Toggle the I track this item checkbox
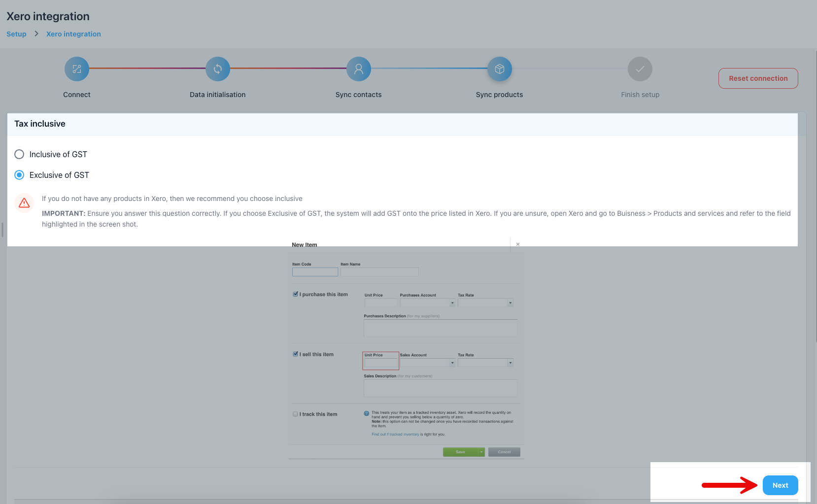The width and height of the screenshot is (817, 504). (x=295, y=414)
